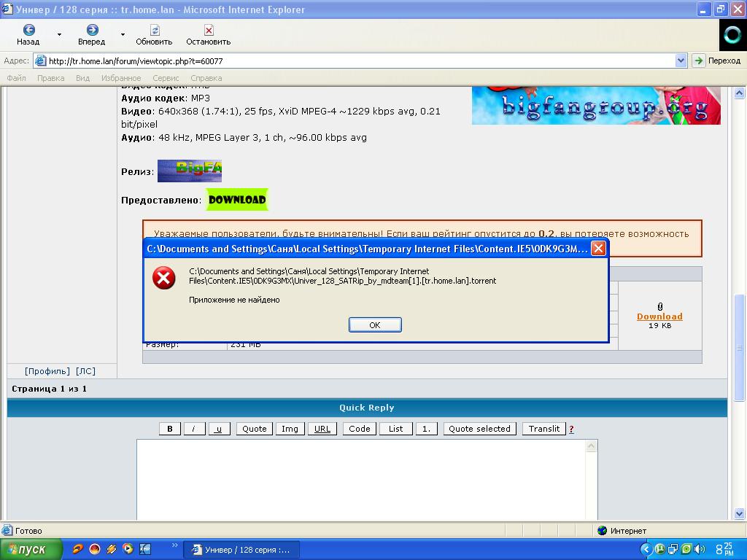
Task: Click the Back (Назад) arrow icon
Action: pyautogui.click(x=28, y=30)
